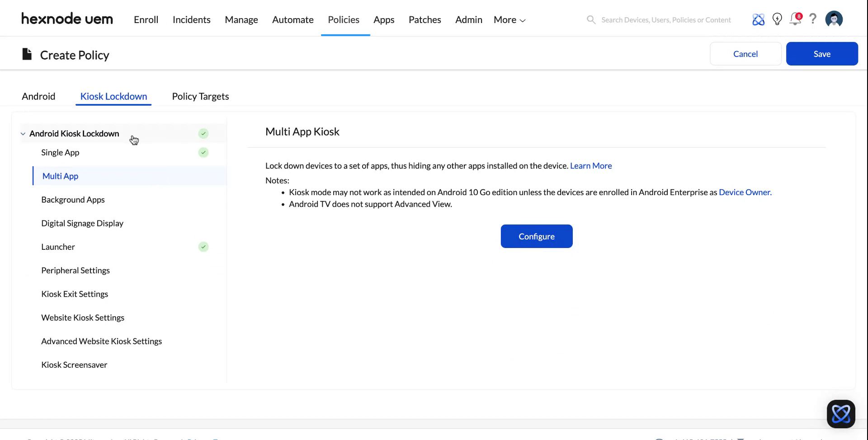
Task: Open the Patches menu
Action: point(425,19)
